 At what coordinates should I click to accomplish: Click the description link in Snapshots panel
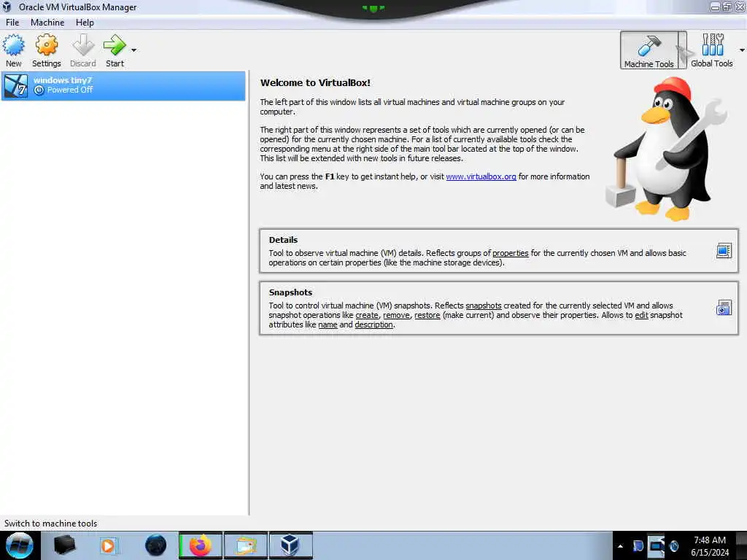(374, 324)
